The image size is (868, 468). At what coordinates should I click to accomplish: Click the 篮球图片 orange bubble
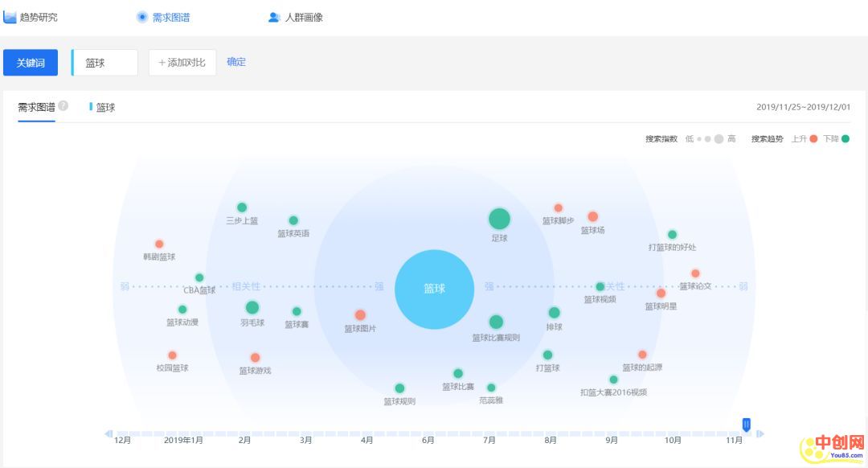[360, 315]
